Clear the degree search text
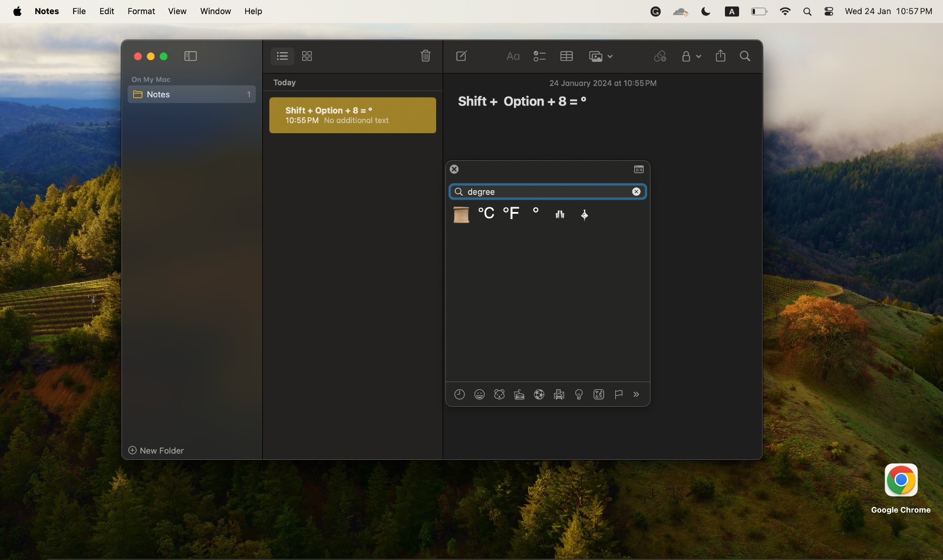This screenshot has height=560, width=943. click(637, 191)
